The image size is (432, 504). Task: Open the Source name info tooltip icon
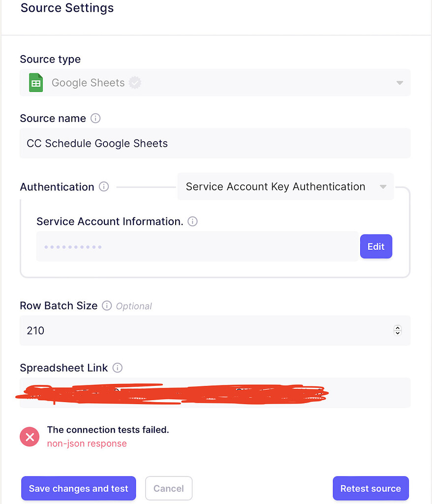(95, 118)
